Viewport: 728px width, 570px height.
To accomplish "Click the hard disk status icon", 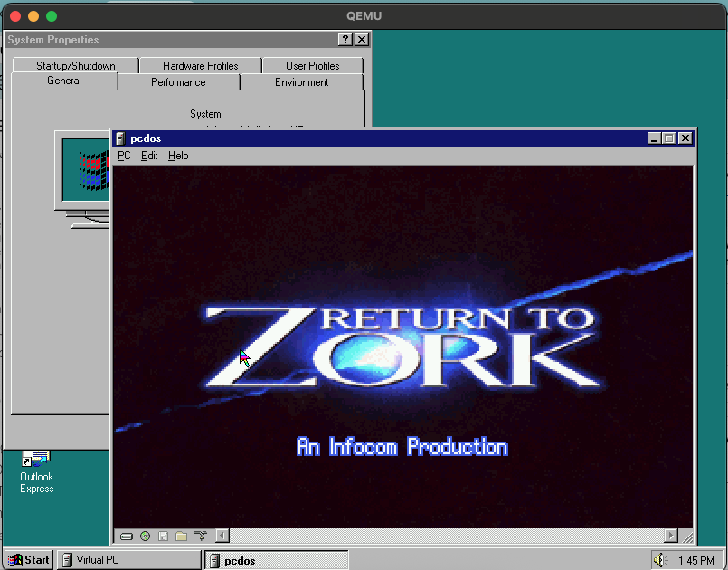I will (127, 536).
